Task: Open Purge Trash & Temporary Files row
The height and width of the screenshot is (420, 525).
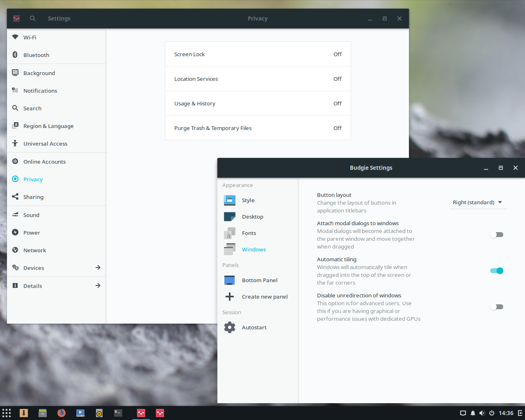Action: [x=258, y=128]
